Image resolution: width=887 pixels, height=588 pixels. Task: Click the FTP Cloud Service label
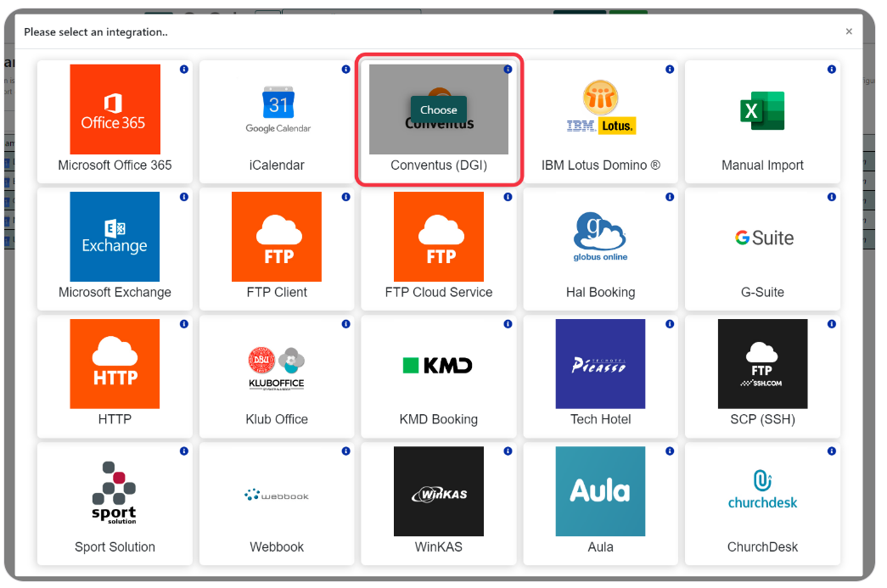tap(439, 293)
